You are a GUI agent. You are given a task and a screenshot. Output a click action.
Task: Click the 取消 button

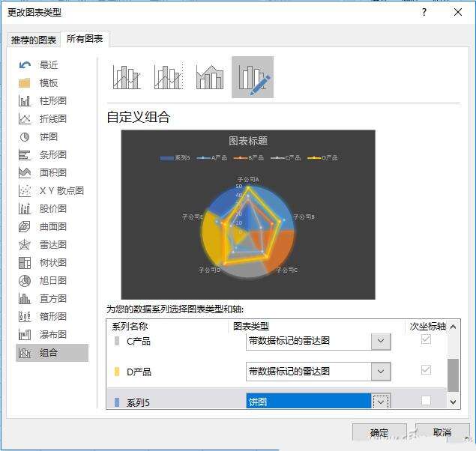(x=442, y=432)
